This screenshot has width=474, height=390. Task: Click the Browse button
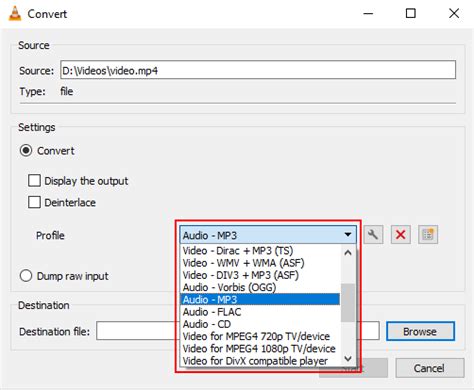(x=420, y=331)
